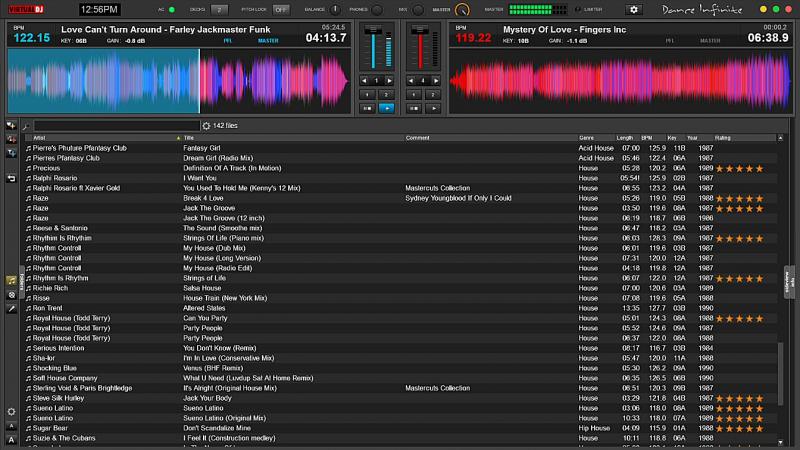
Task: Open search options gear beside 142 files
Action: coord(206,126)
